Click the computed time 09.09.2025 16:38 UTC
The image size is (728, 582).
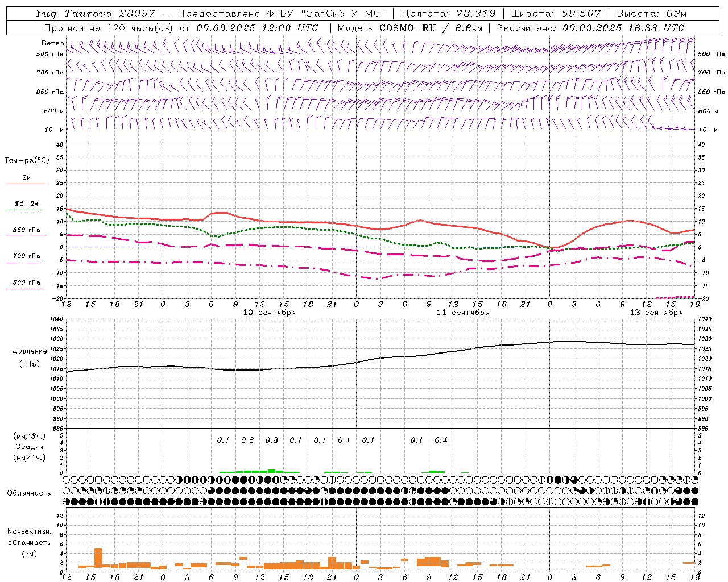(x=623, y=28)
